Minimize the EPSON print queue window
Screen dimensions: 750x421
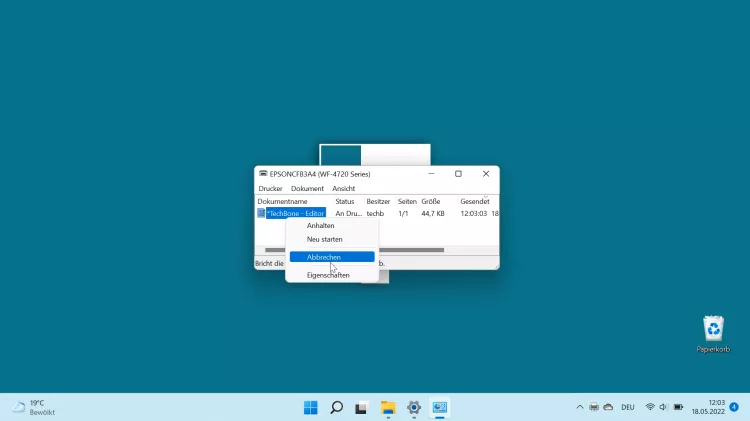[431, 174]
